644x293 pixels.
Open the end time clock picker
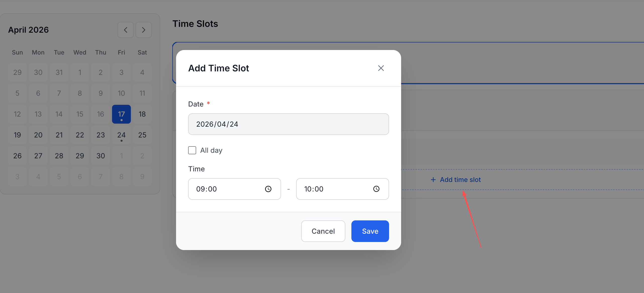tap(376, 189)
